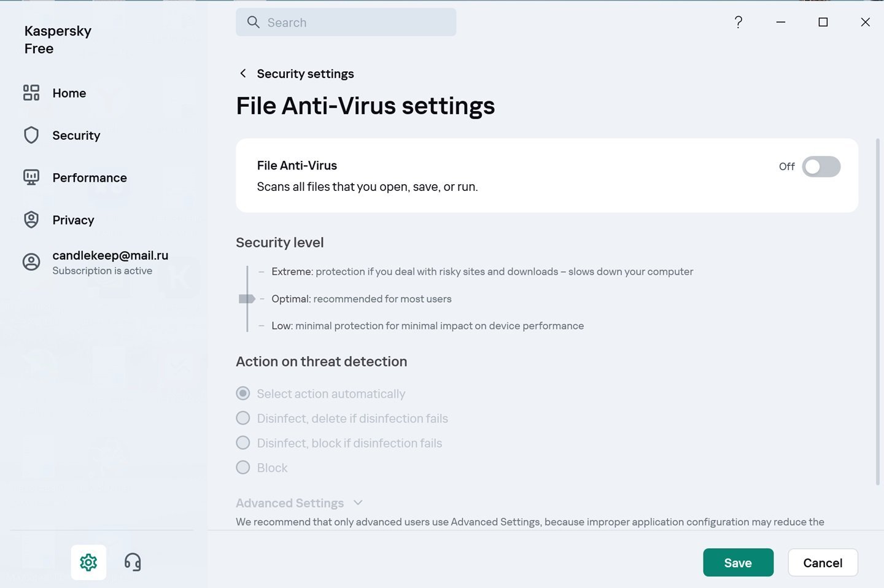Click the 'Kaspersky Free' title text
The height and width of the screenshot is (588, 884).
click(58, 39)
